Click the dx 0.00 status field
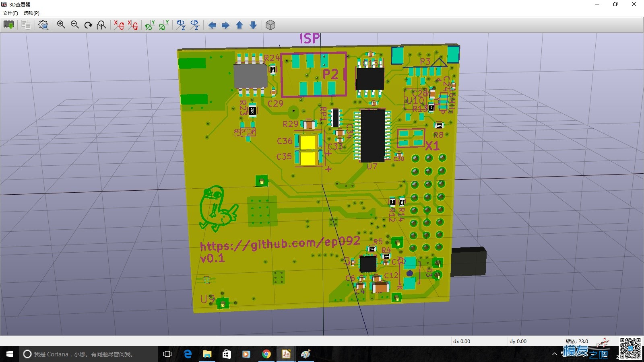Image resolution: width=644 pixels, height=362 pixels. tap(462, 341)
